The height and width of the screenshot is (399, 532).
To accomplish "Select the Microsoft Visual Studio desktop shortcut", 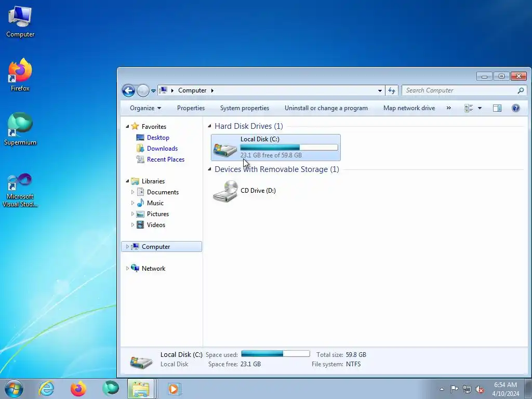I will [20, 190].
